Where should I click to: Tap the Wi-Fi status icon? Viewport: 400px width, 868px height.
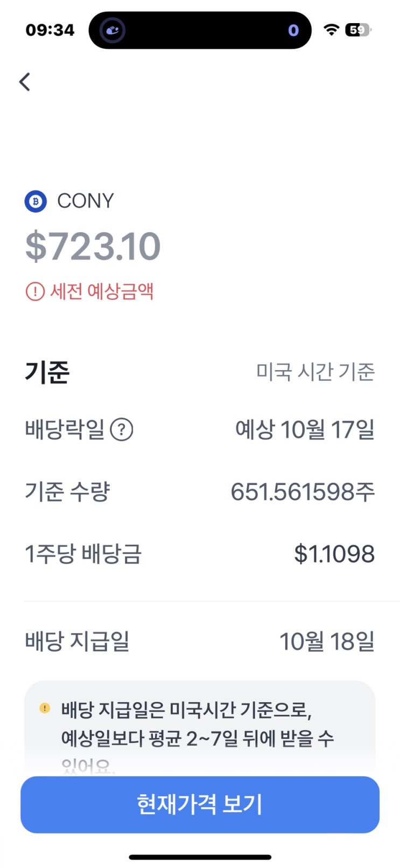tap(331, 30)
